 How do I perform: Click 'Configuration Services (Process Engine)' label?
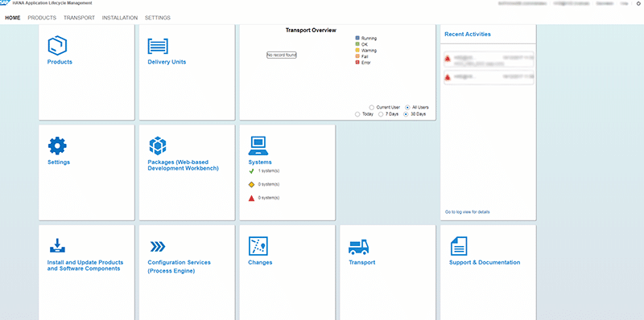point(179,266)
